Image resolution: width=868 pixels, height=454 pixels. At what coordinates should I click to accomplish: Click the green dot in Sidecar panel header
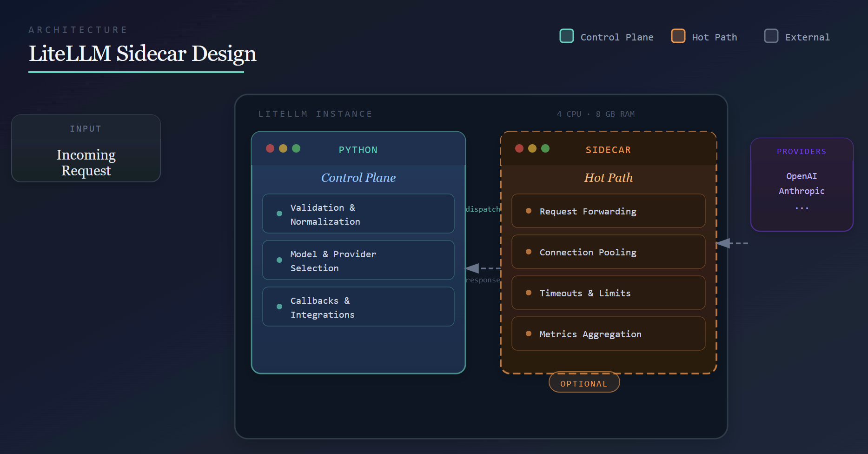tap(545, 148)
